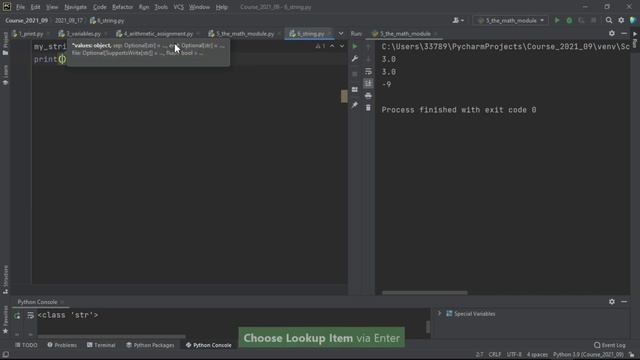Hide the Run tool window
This screenshot has height=360, width=640.
[624, 33]
